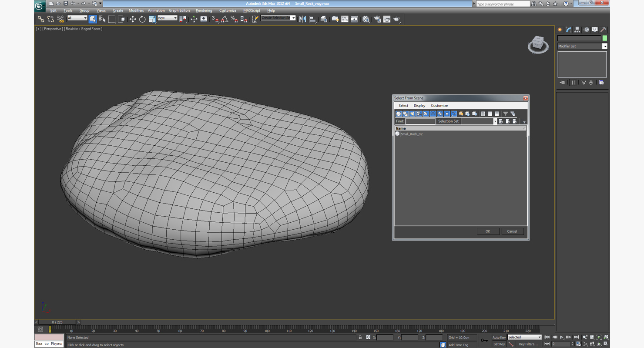Toggle Display Lights filter in dialog
644x348 pixels.
[x=412, y=114]
